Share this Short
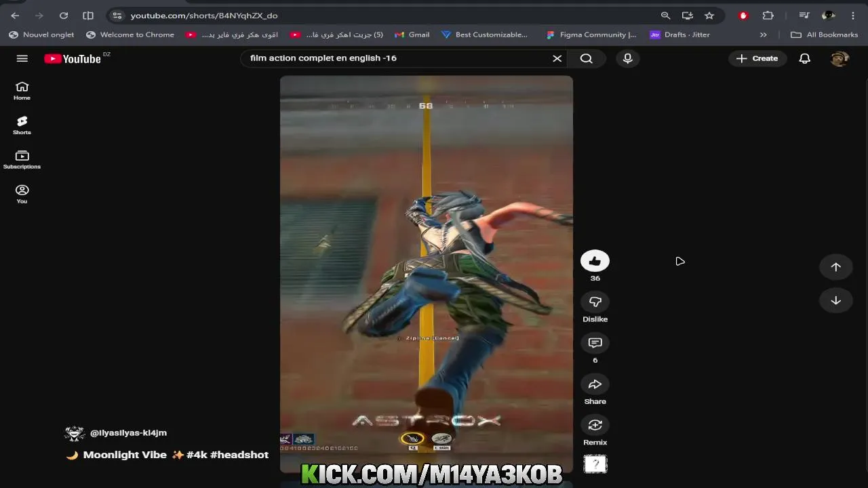This screenshot has height=488, width=868. (x=595, y=384)
